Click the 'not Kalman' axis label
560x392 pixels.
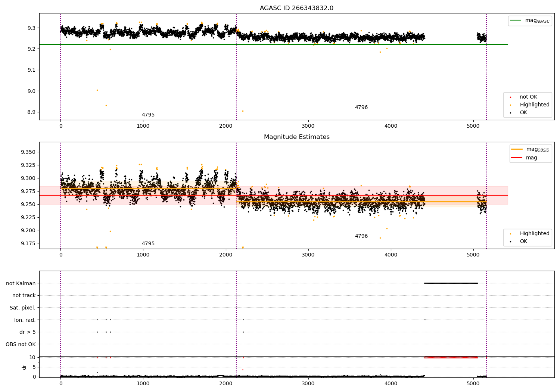(x=21, y=283)
